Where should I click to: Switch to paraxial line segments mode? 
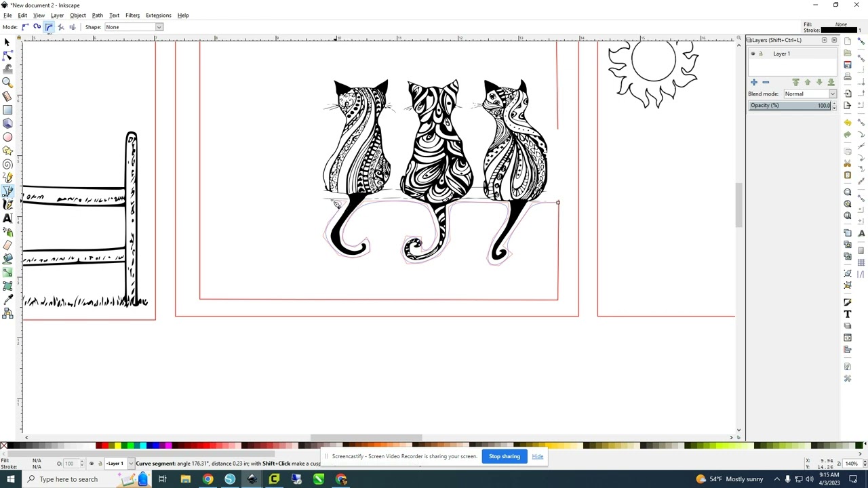click(73, 27)
